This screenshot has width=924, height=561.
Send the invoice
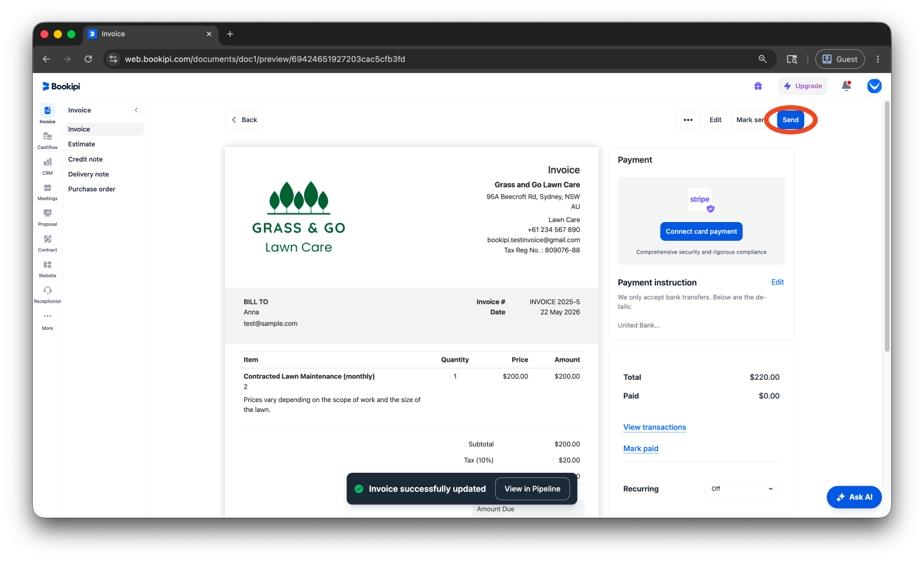[x=791, y=120]
